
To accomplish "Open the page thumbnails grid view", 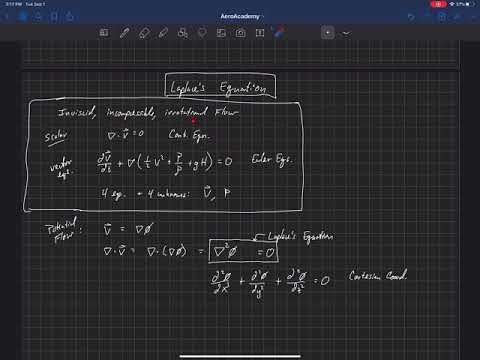I will coord(23,16).
